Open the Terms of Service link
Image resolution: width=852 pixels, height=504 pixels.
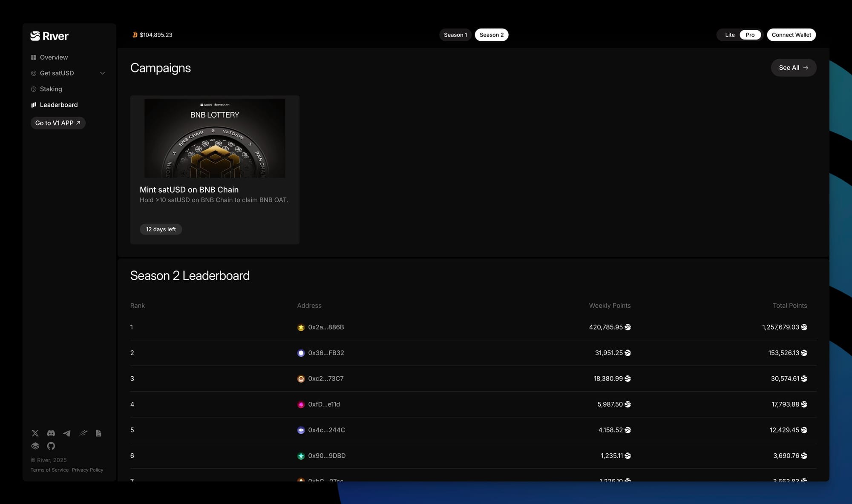49,470
